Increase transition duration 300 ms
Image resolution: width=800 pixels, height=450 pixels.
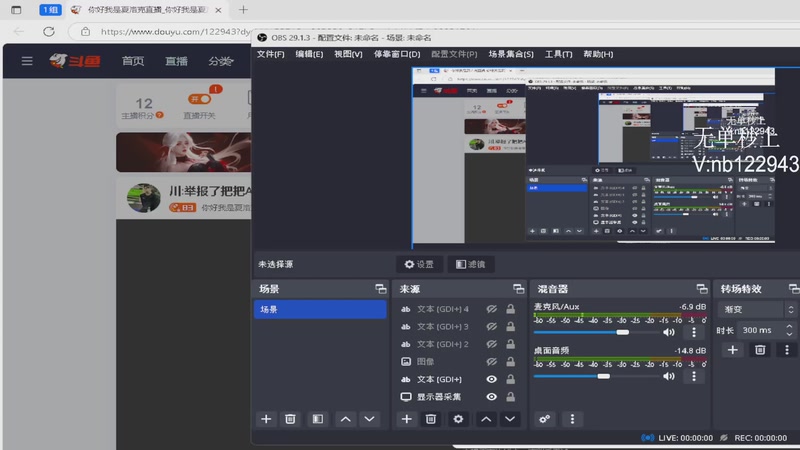(x=789, y=327)
